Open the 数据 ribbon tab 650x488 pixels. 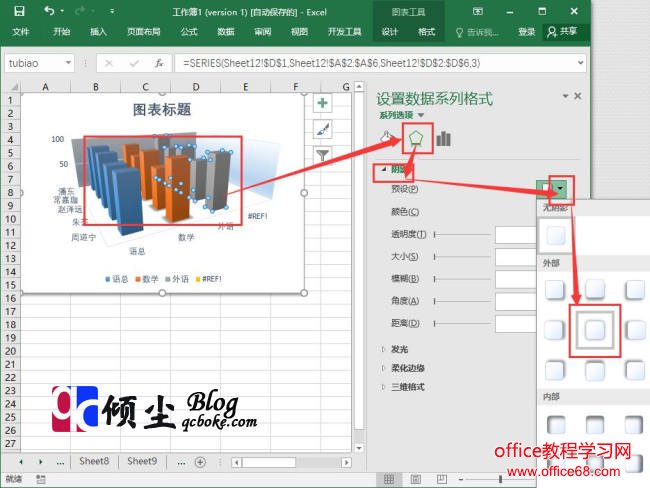[x=226, y=32]
